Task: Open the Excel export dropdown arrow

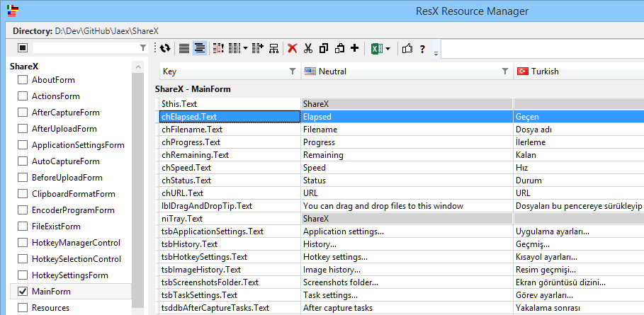Action: tap(388, 49)
